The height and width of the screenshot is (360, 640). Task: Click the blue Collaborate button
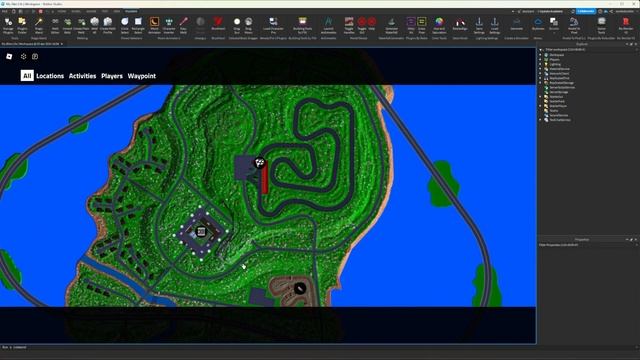586,11
